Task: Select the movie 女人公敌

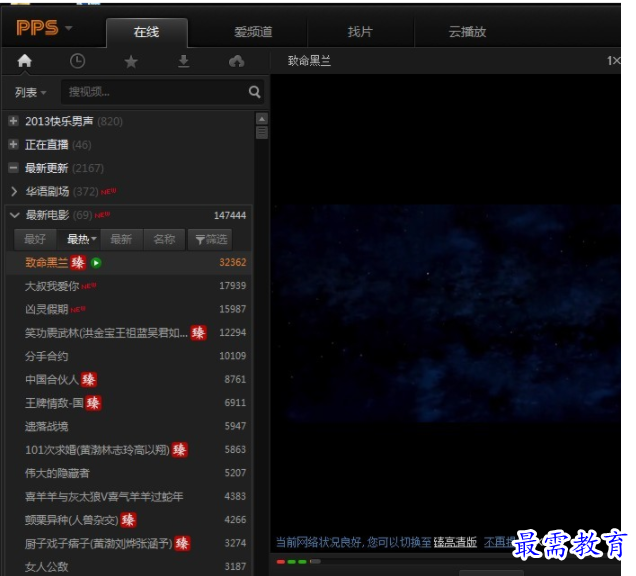Action: (47, 567)
